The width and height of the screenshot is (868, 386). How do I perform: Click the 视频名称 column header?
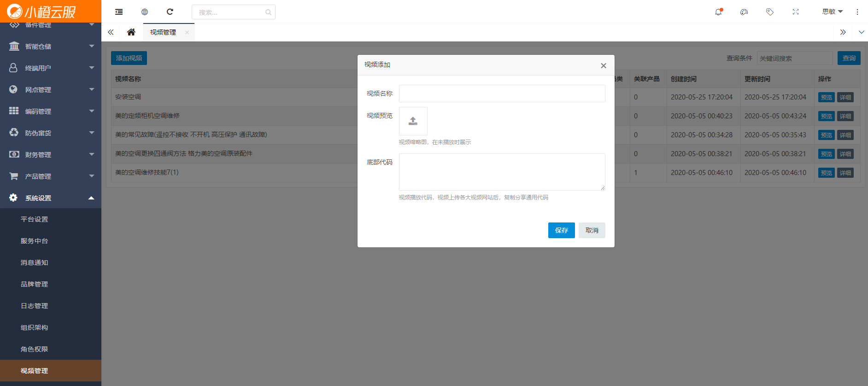pyautogui.click(x=128, y=79)
